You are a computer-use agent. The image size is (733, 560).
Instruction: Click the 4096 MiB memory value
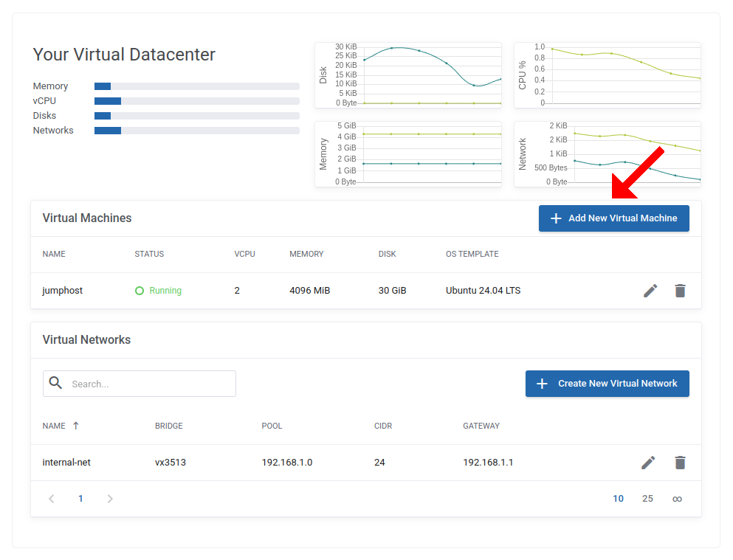[309, 291]
